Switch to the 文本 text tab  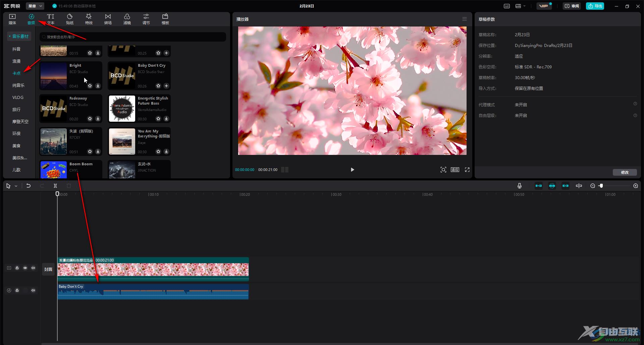click(51, 19)
